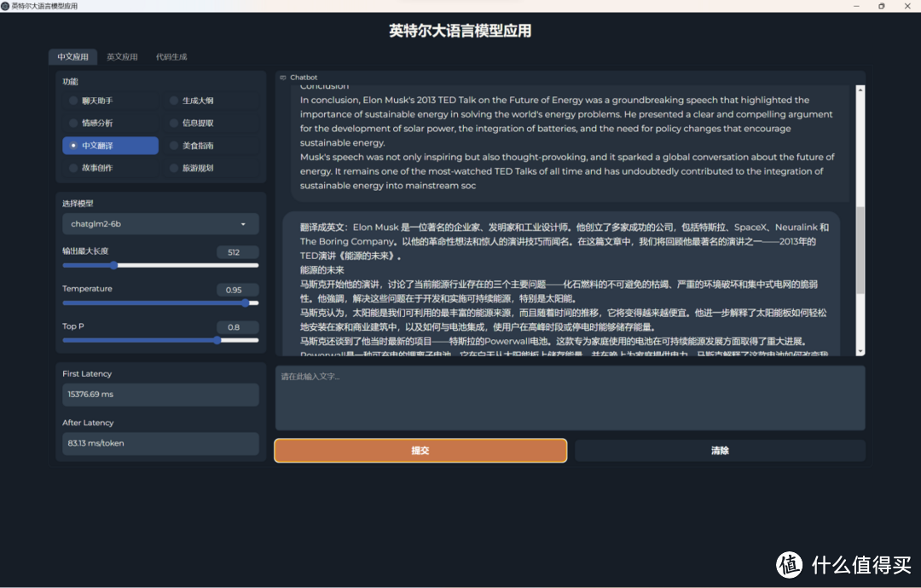Minimize the application window
This screenshot has width=921, height=588.
(x=856, y=6)
